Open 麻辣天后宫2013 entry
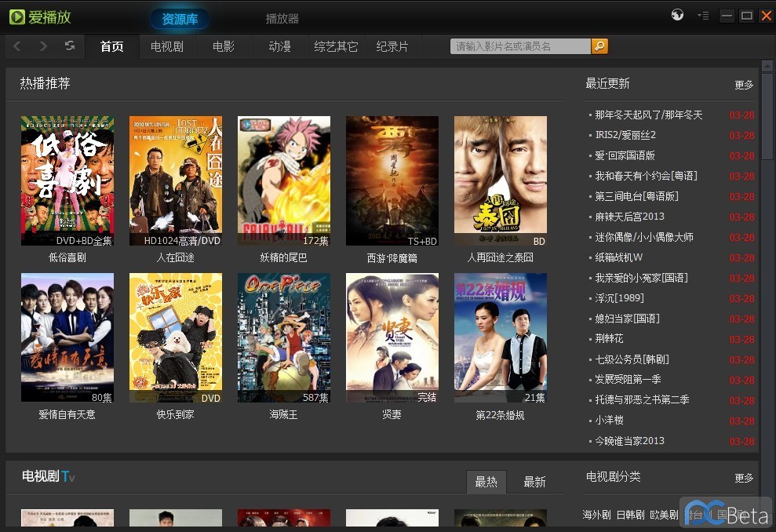Viewport: 776px width, 532px height. pos(629,217)
